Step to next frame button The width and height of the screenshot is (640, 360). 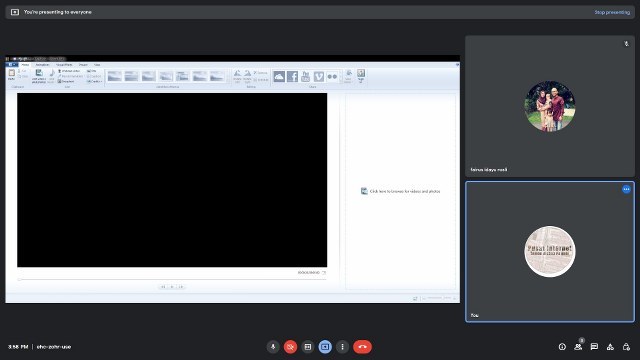181,287
